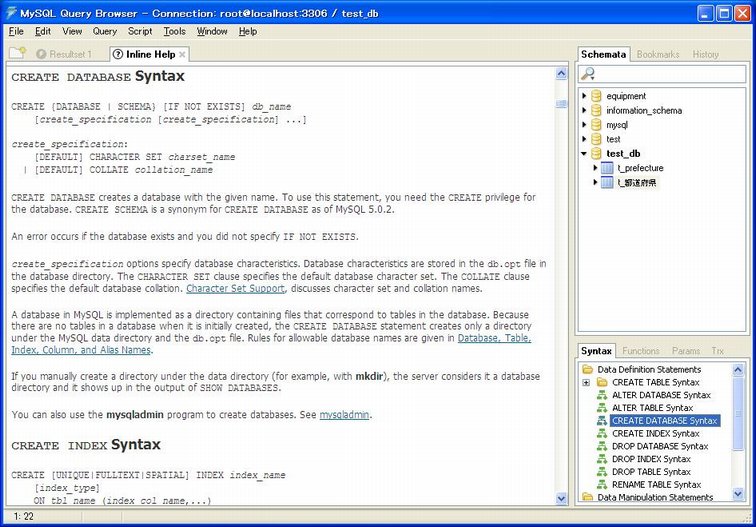Select the Schemata tab
The width and height of the screenshot is (756, 527).
[x=603, y=54]
